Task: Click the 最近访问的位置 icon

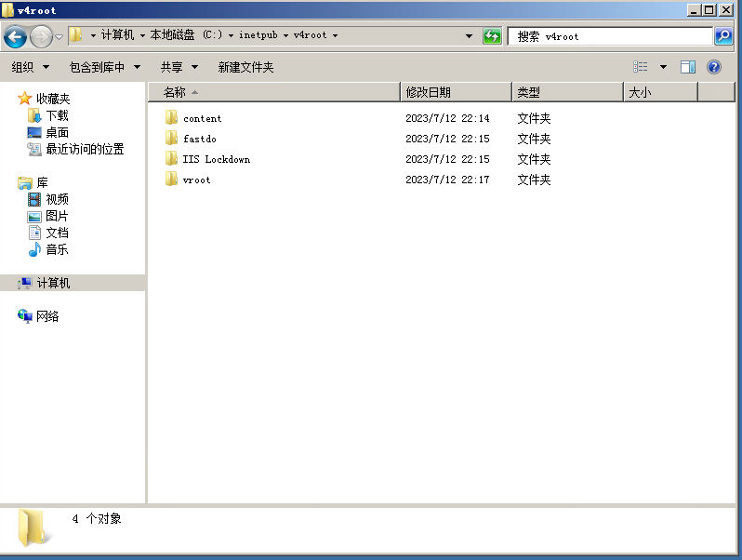Action: click(x=34, y=149)
